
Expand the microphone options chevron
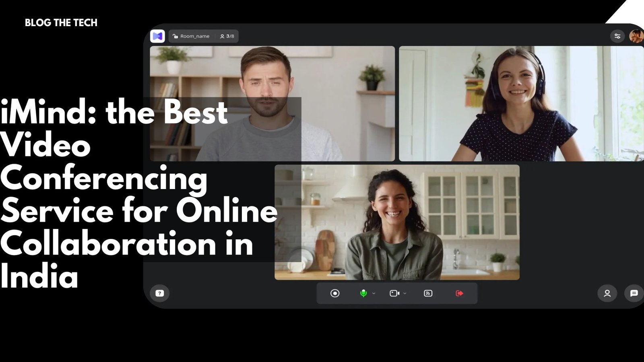click(374, 293)
